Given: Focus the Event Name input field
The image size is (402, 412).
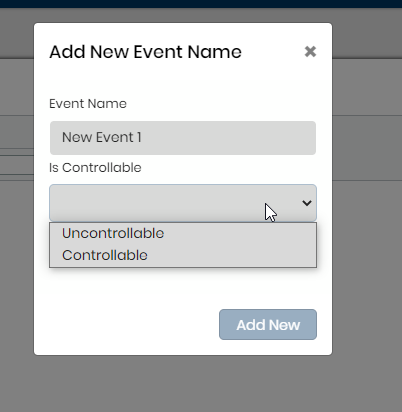Looking at the screenshot, I should click(183, 138).
